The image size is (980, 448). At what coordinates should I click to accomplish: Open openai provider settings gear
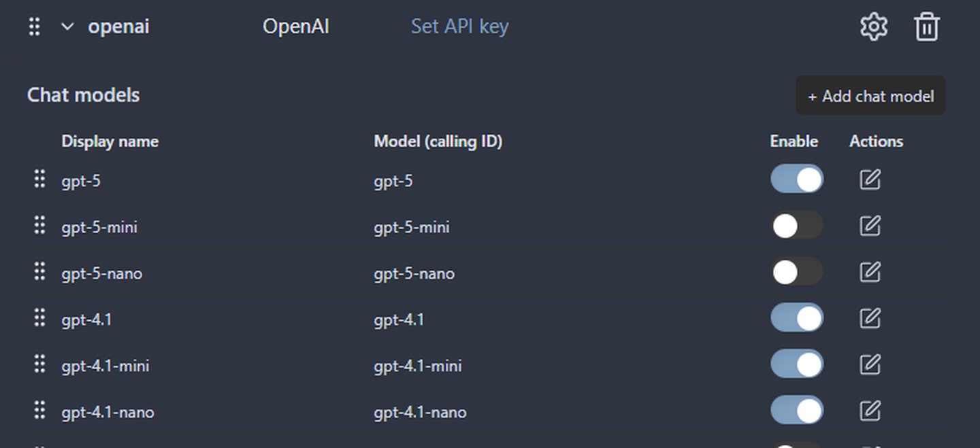(874, 27)
